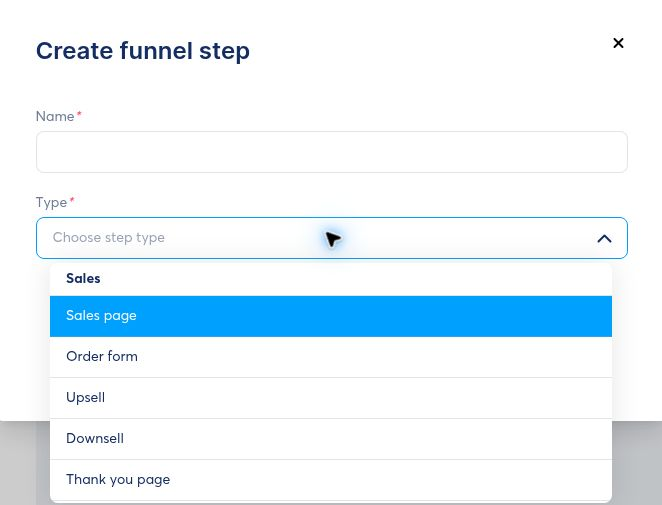
Task: Pick Upsell as the step type
Action: tap(331, 398)
